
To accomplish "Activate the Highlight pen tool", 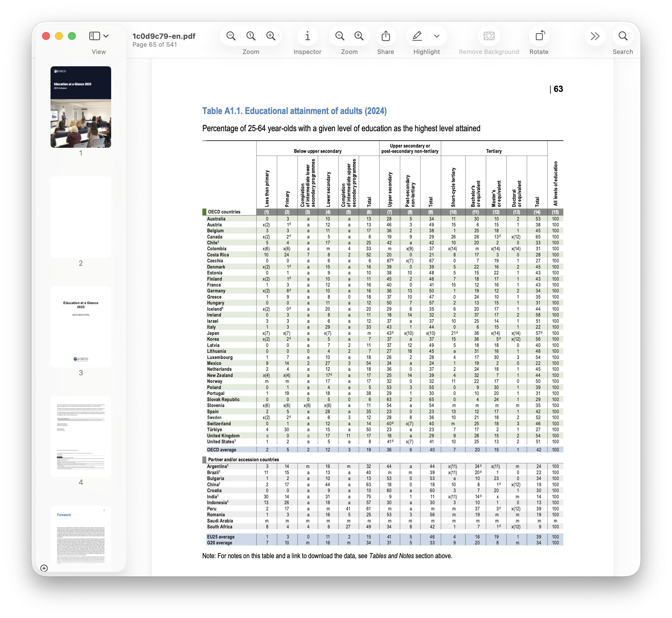I will click(x=417, y=36).
